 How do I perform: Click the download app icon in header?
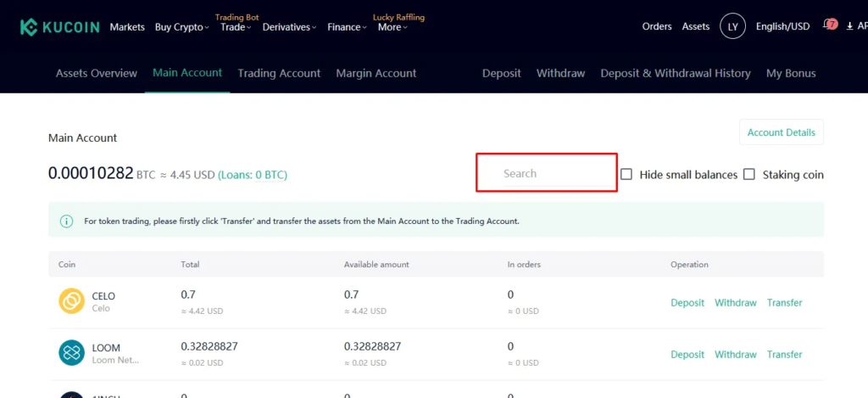850,26
